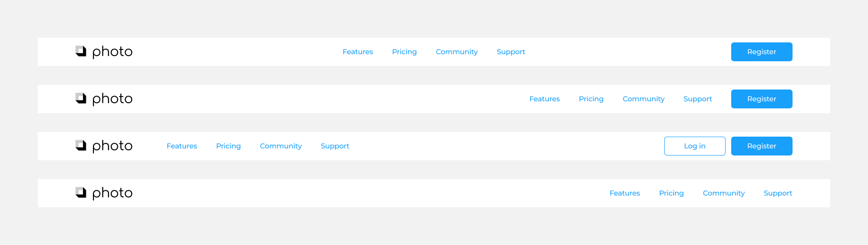Open Support next to second navbar's Register

coord(698,99)
